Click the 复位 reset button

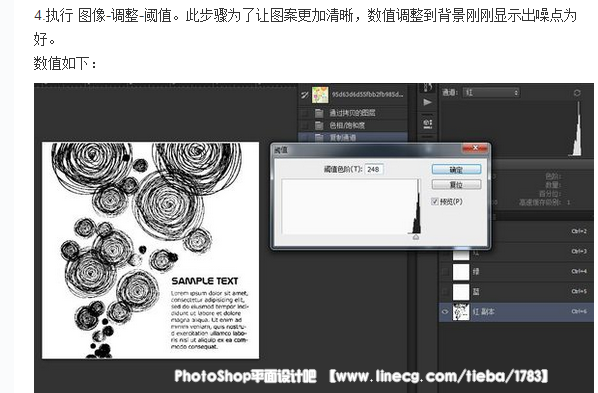click(x=456, y=185)
